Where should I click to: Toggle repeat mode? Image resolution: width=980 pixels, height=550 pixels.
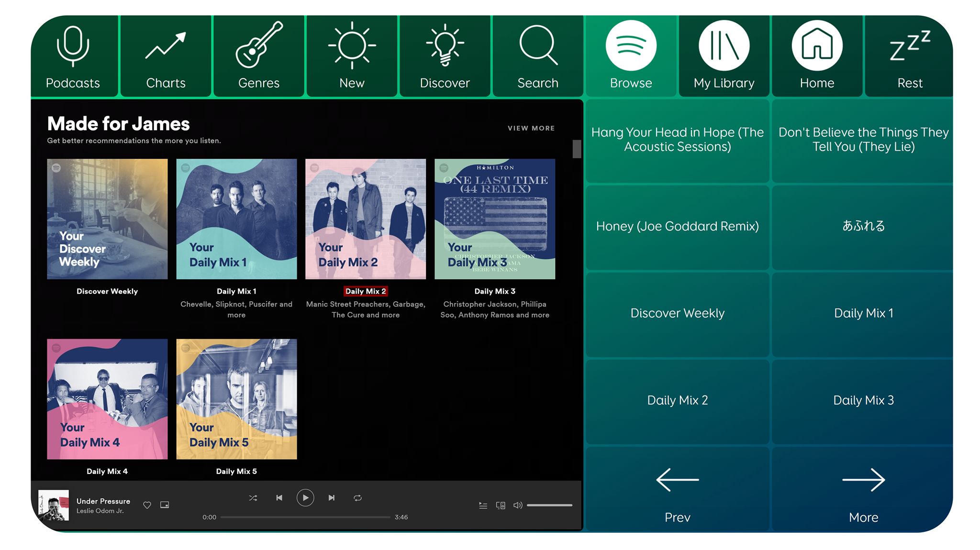coord(357,498)
